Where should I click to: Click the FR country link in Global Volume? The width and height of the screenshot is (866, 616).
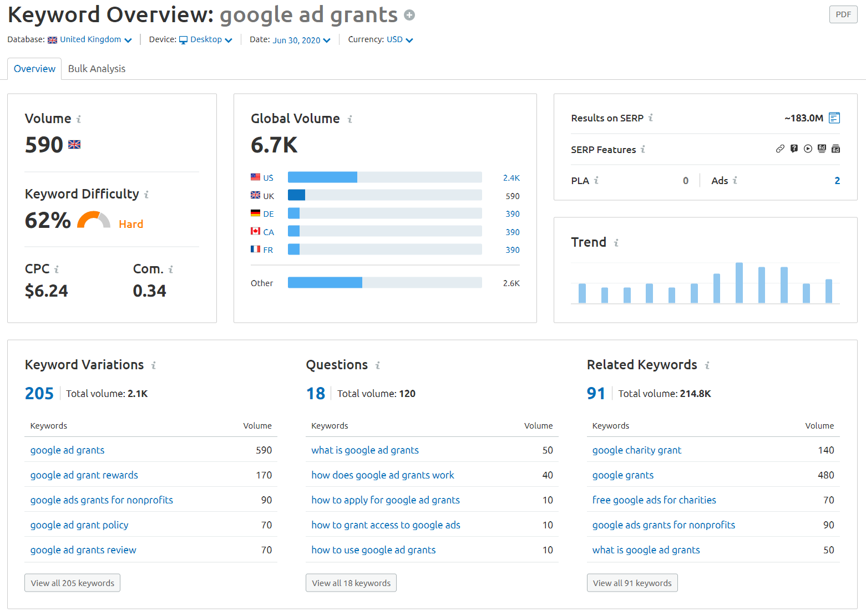pyautogui.click(x=268, y=250)
